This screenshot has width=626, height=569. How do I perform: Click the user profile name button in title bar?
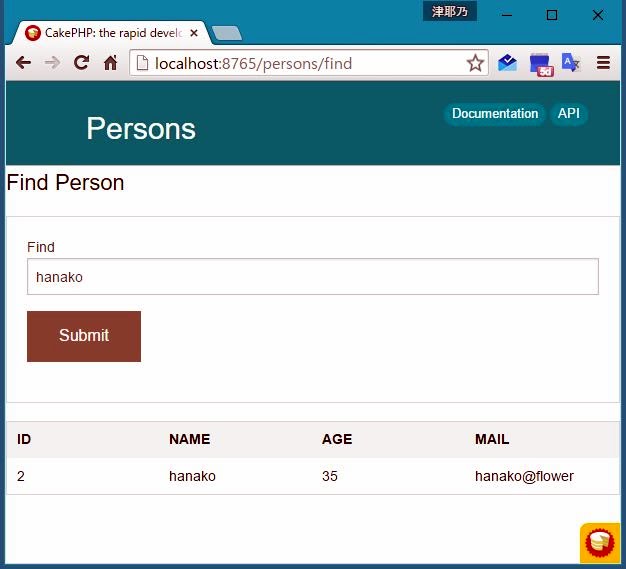(x=449, y=12)
